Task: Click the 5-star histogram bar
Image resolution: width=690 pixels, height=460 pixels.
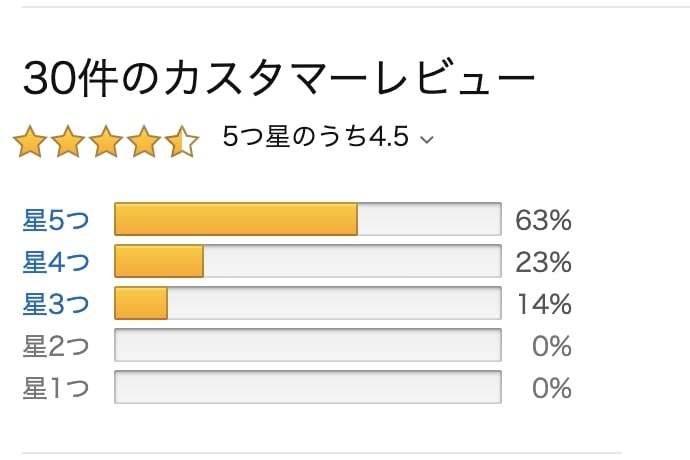Action: click(308, 219)
